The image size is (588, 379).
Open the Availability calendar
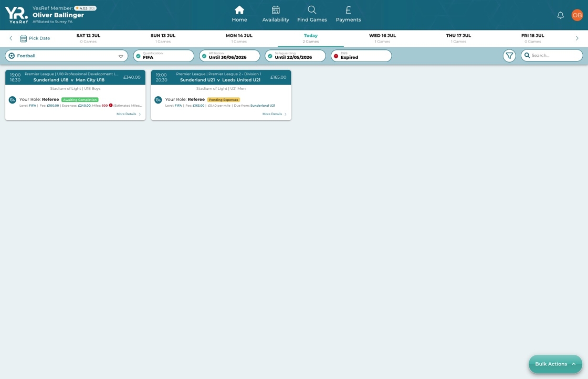276,14
